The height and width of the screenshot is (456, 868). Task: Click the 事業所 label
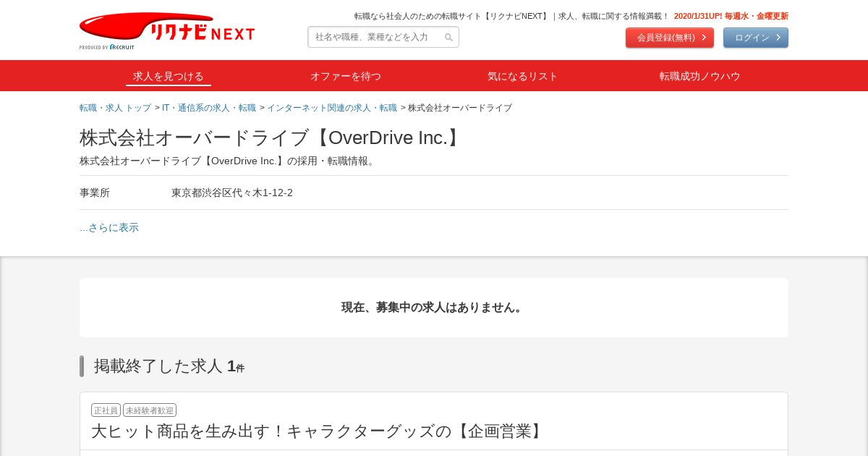(95, 193)
